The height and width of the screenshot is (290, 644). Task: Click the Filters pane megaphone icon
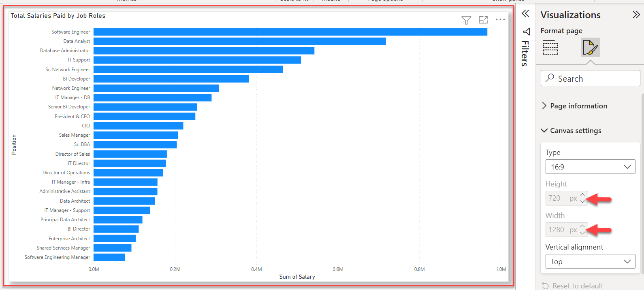(x=526, y=32)
